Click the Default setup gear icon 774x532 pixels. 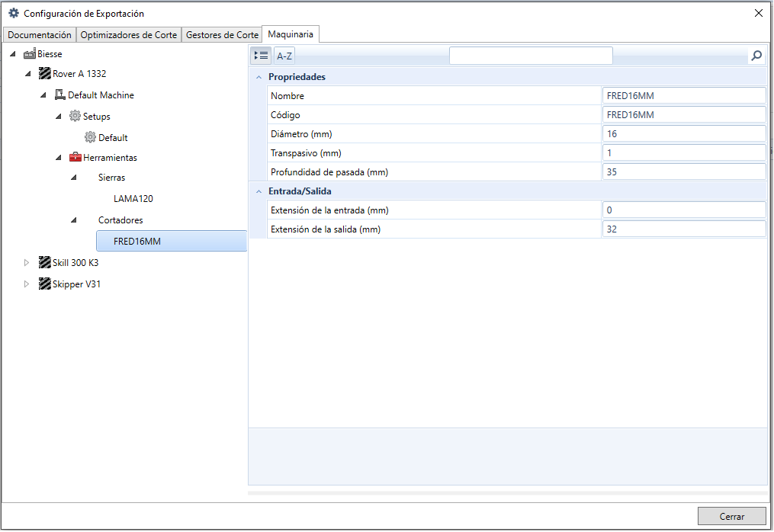[x=90, y=137]
